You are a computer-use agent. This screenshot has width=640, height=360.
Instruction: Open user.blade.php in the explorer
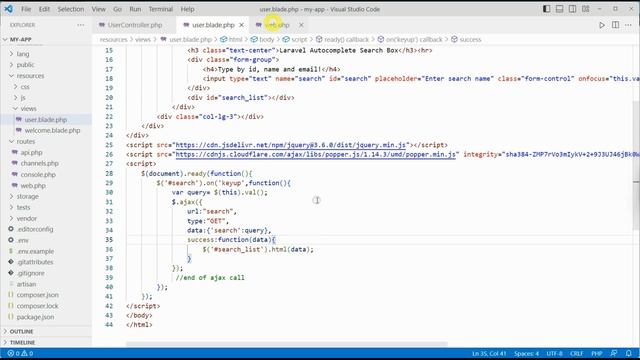[x=46, y=120]
